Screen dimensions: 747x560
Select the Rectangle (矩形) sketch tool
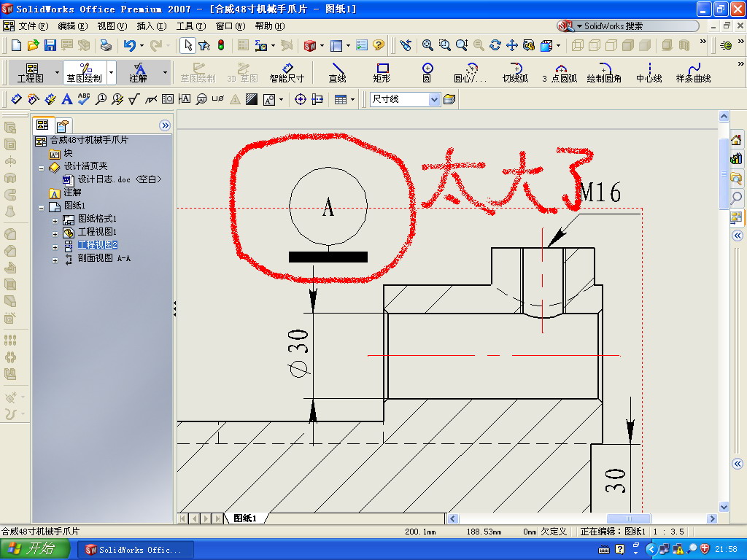pos(382,72)
